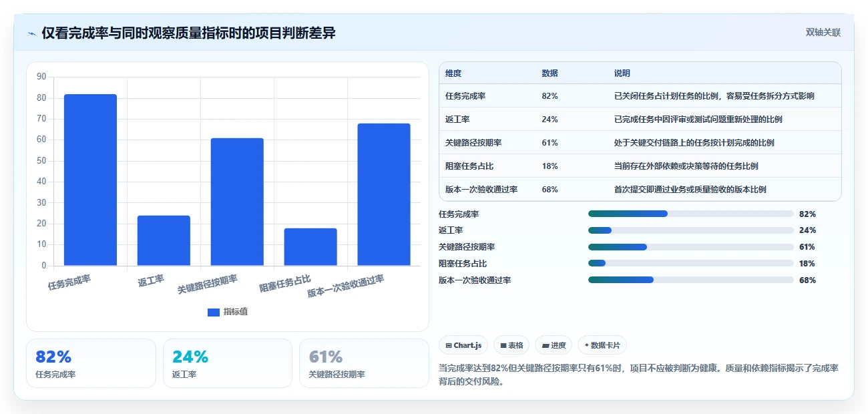Click the 68% value in table

(x=550, y=190)
